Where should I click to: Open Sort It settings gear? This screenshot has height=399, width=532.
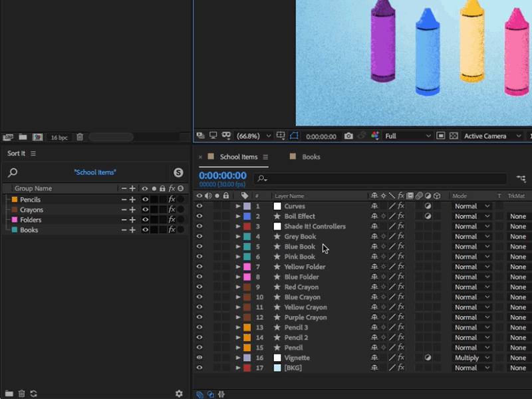point(179,394)
